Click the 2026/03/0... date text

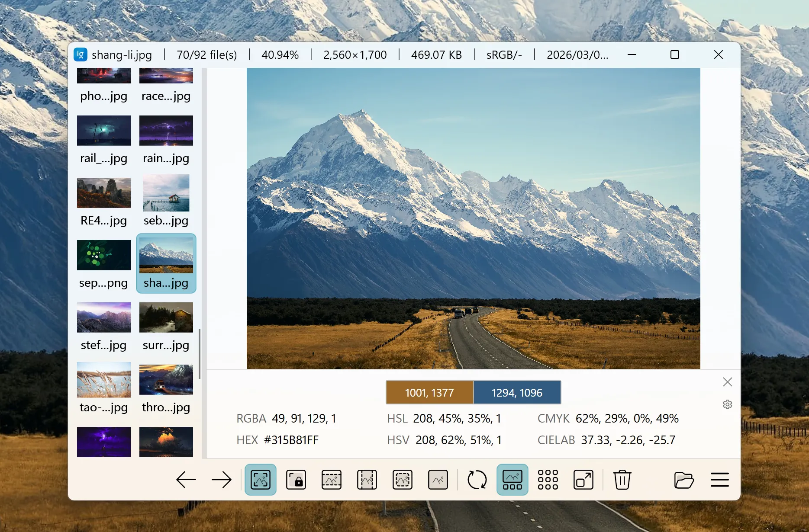click(x=577, y=55)
